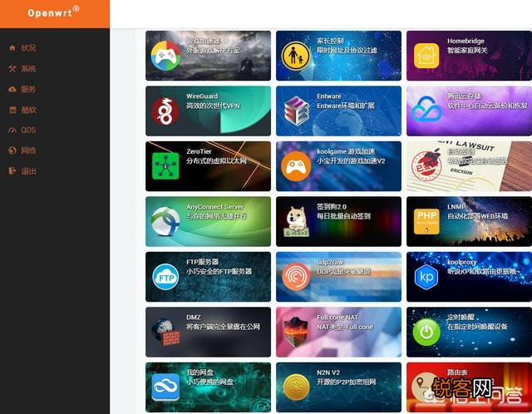532x414 pixels.
Task: Open the 服务 services menu
Action: [x=28, y=89]
